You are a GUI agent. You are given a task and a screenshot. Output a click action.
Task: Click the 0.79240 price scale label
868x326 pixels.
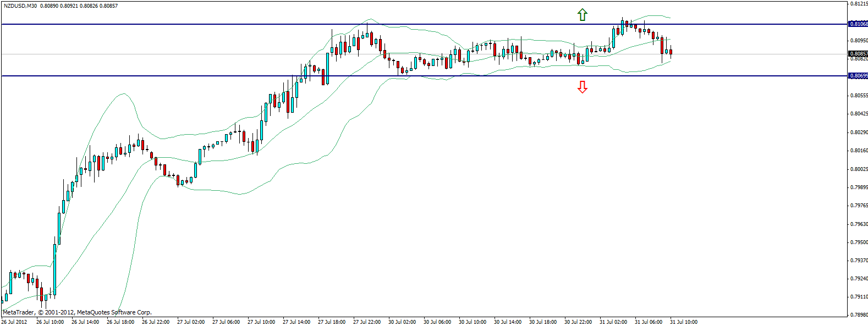coord(859,279)
